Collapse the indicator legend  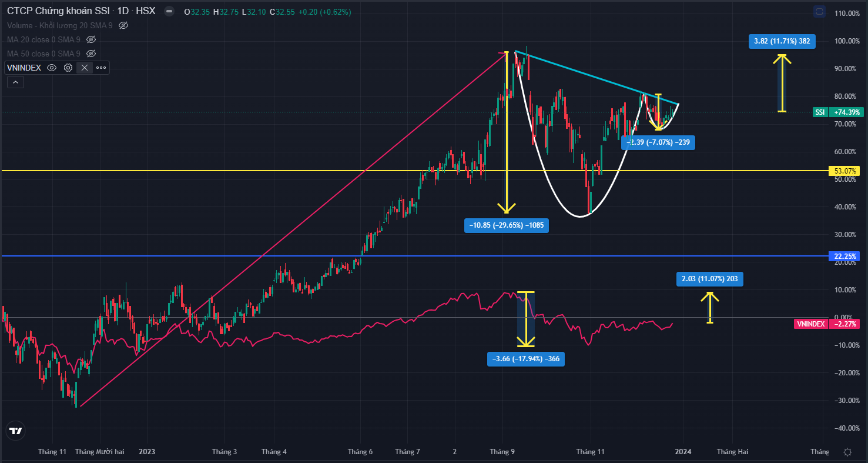pos(15,82)
